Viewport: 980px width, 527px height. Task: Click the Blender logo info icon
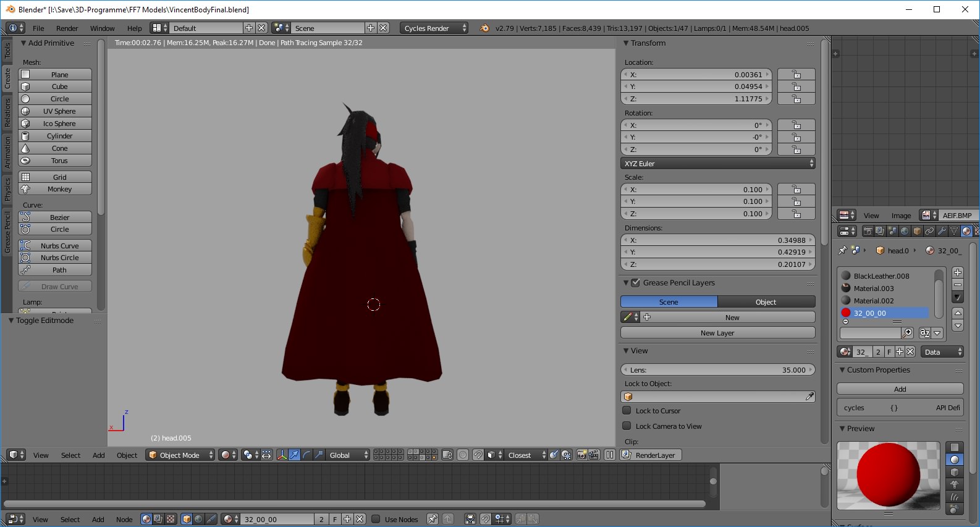click(484, 28)
